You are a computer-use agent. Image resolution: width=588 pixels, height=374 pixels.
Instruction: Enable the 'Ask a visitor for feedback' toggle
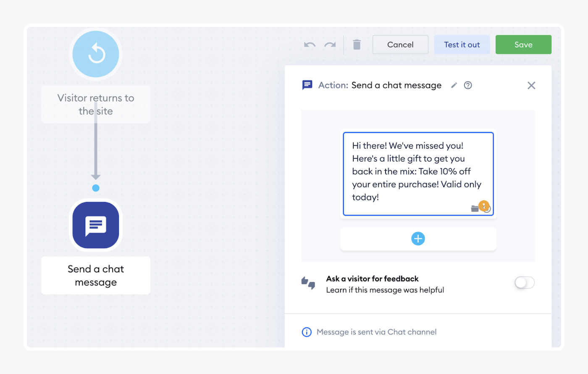[524, 282]
